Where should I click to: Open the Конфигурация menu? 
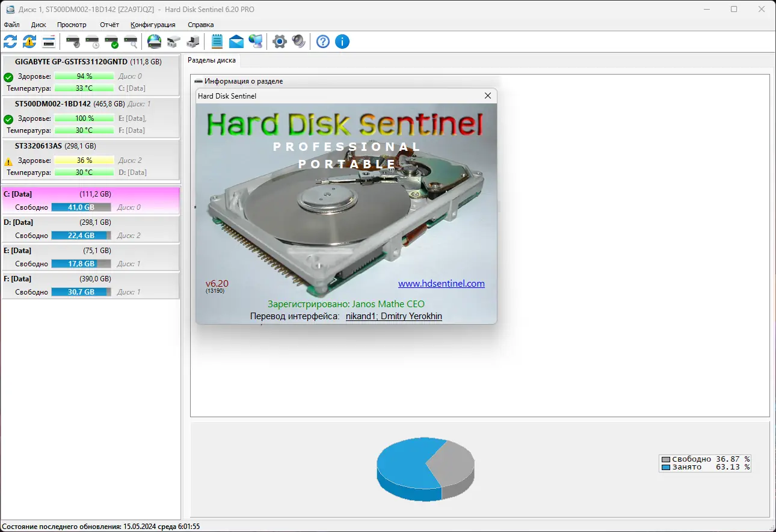point(153,25)
